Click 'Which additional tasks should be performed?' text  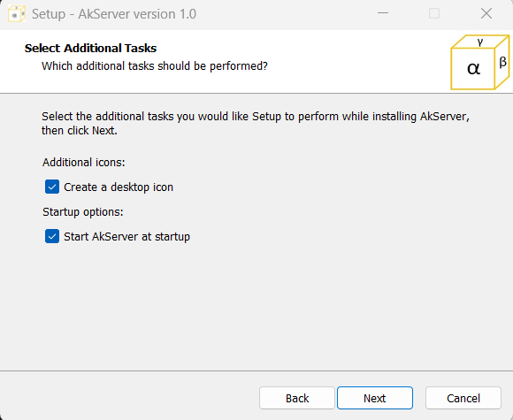(x=155, y=66)
